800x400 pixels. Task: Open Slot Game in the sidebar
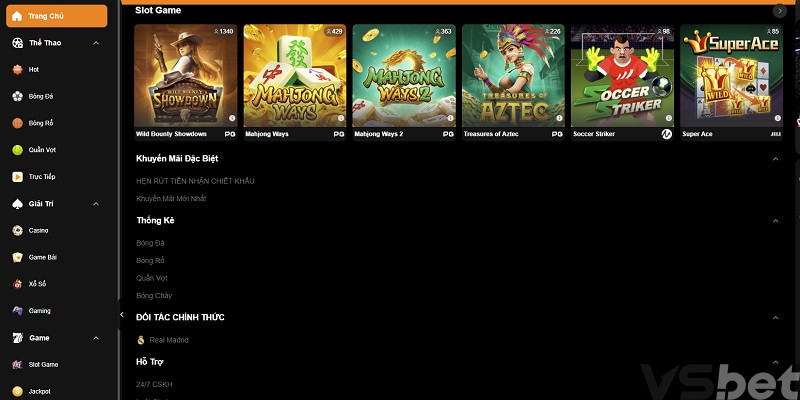tap(43, 365)
